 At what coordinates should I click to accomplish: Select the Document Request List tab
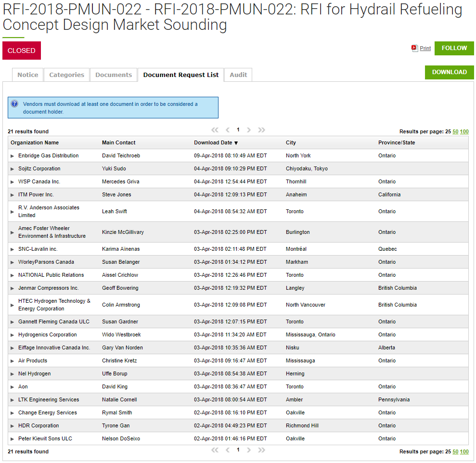[180, 75]
